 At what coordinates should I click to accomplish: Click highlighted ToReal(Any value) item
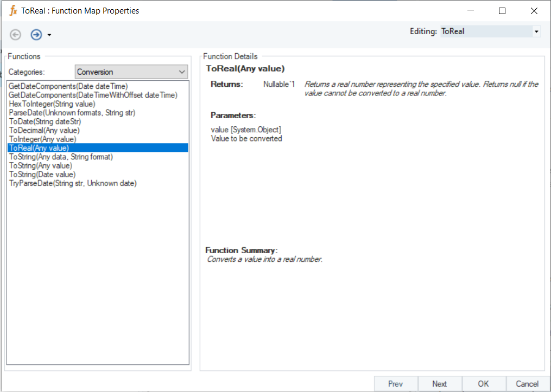[39, 147]
